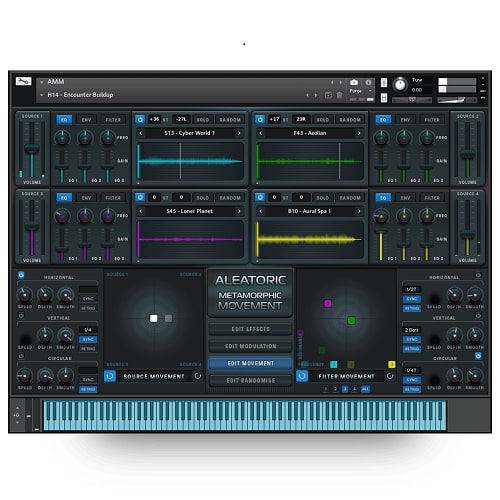Image resolution: width=500 pixels, height=500 pixels.
Task: Click the EDIT MOVEMENT button
Action: pyautogui.click(x=250, y=363)
